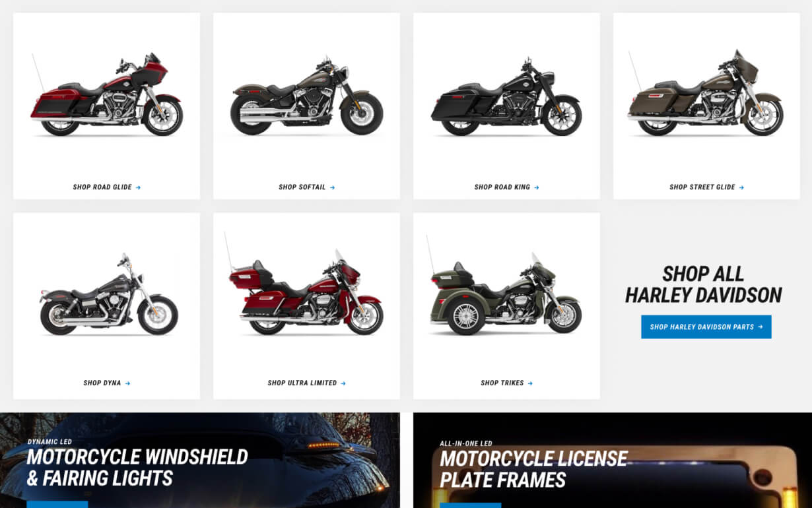Image resolution: width=812 pixels, height=508 pixels.
Task: Open the Motorcycle License Plate Frames banner
Action: pos(613,460)
